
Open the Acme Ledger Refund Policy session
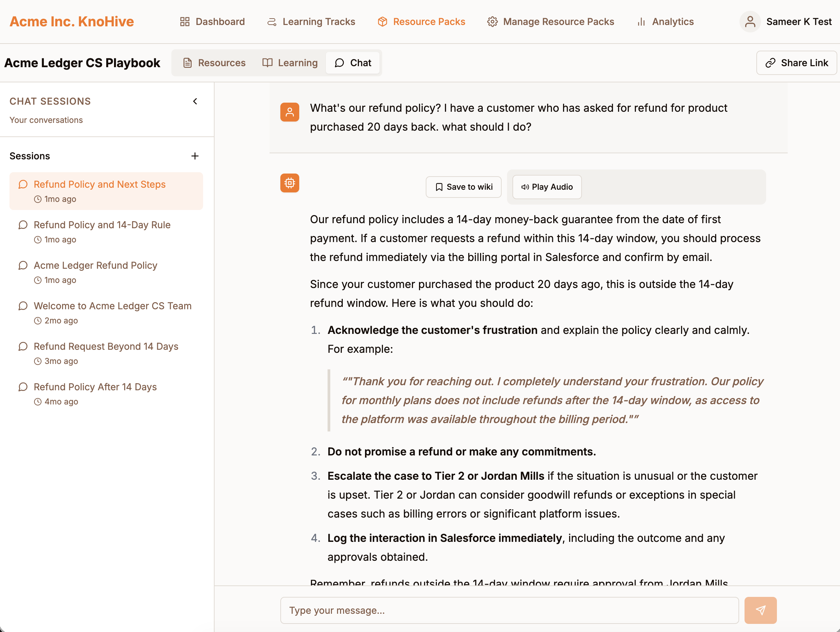tap(106, 272)
